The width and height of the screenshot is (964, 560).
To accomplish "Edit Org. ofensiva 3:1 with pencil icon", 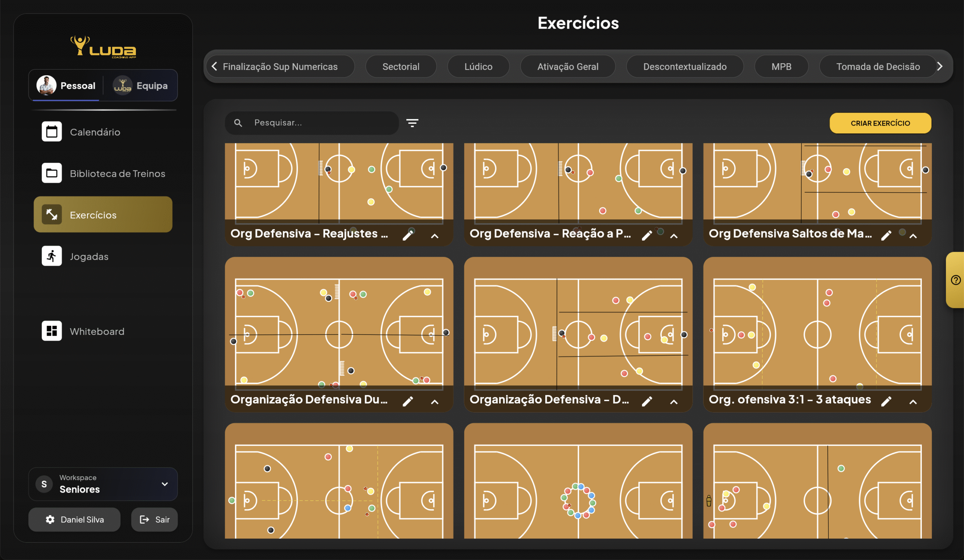I will click(886, 401).
